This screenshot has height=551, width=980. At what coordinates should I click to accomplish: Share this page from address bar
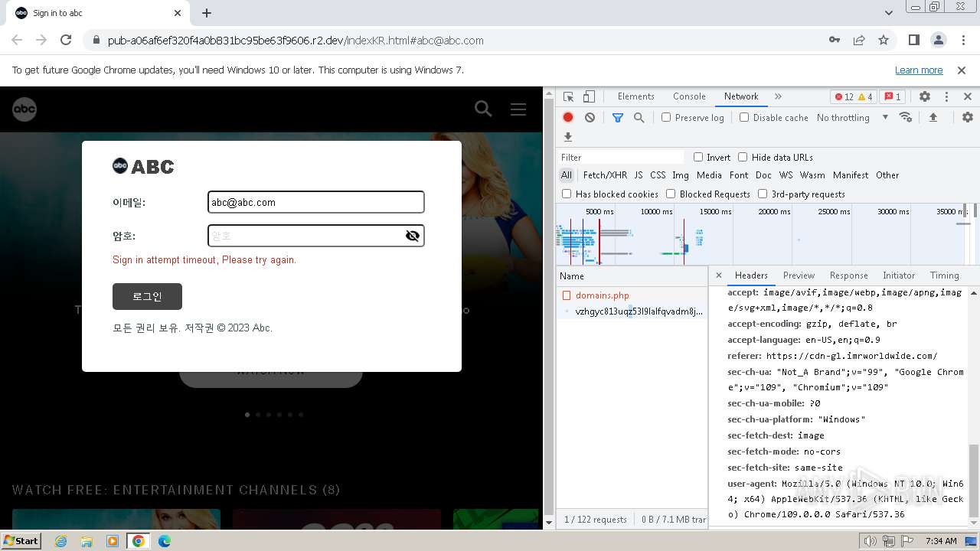pos(859,40)
